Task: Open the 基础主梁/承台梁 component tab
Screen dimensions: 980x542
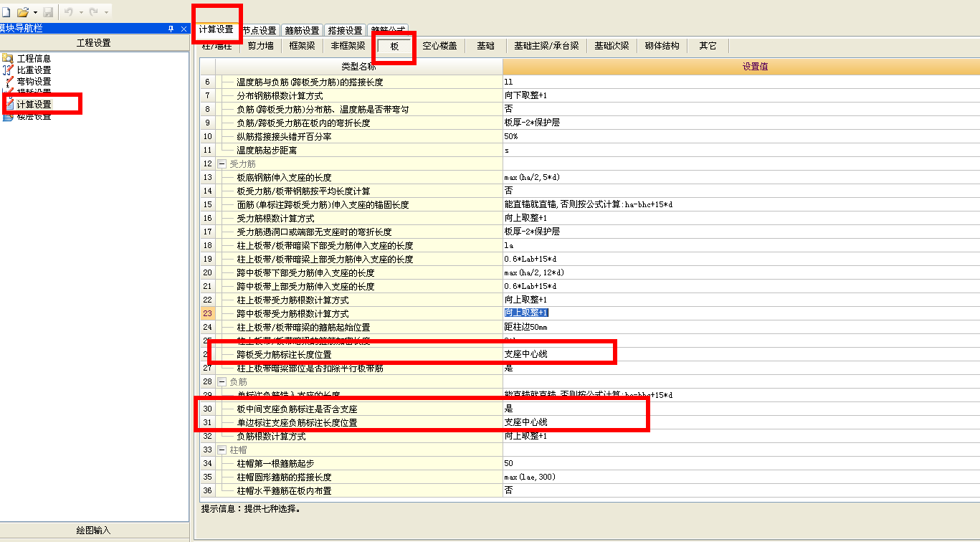Action: (546, 46)
